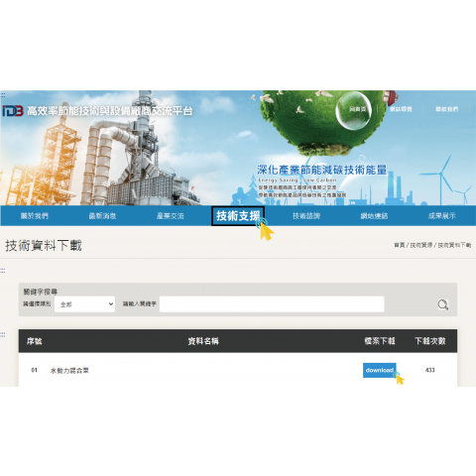This screenshot has width=476, height=476.
Task: Click the site title 高效率節能技術 heading
Action: (109, 111)
